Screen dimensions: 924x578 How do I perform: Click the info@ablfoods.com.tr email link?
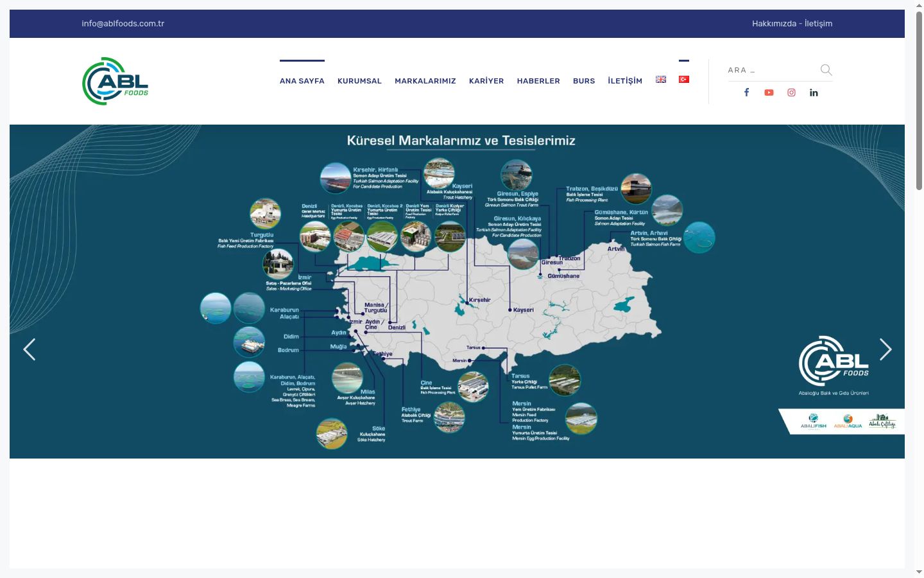pos(123,24)
